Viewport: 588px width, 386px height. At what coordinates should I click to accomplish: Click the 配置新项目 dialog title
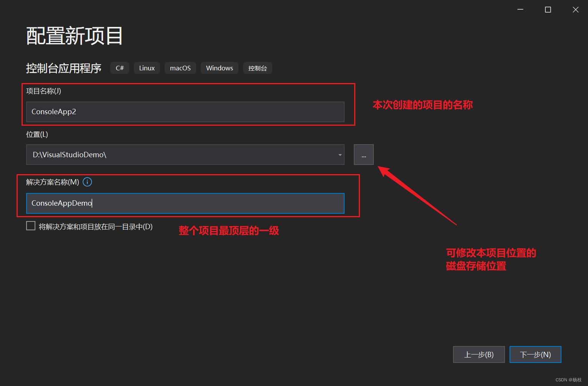74,35
